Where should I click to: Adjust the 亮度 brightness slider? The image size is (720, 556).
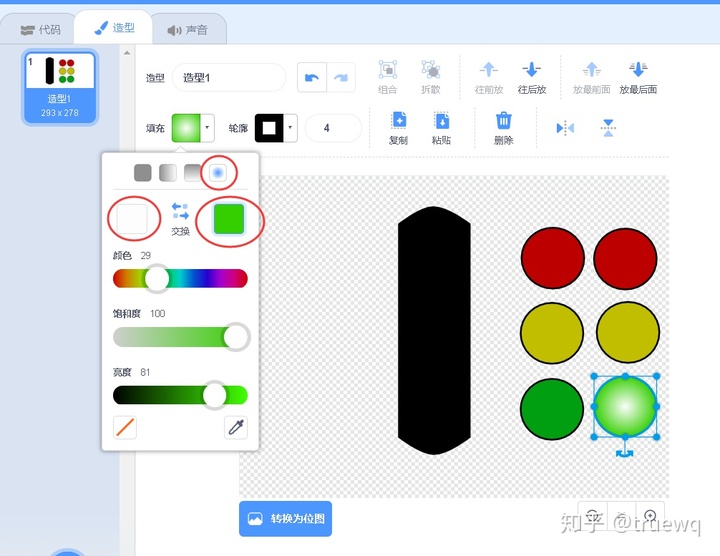click(180, 395)
